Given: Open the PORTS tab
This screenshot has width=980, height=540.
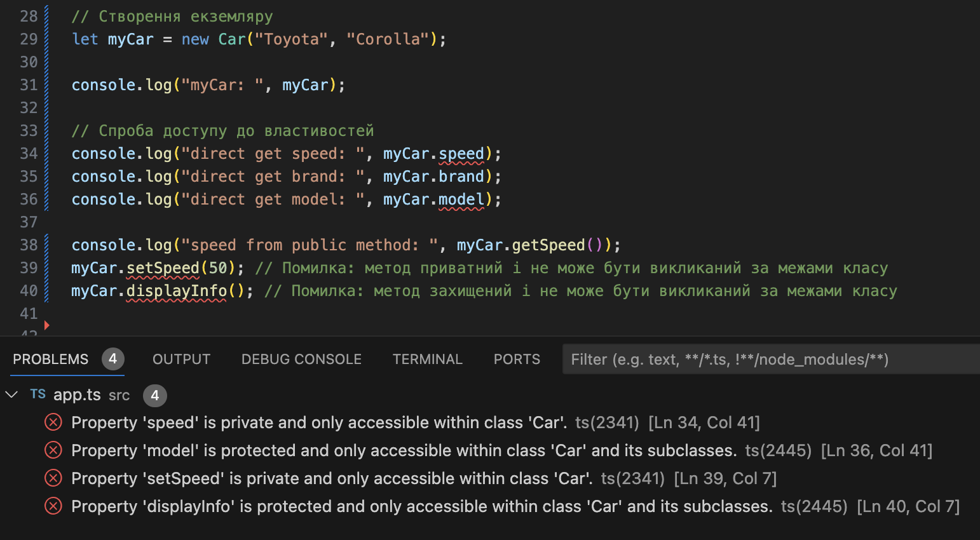Looking at the screenshot, I should click(517, 360).
